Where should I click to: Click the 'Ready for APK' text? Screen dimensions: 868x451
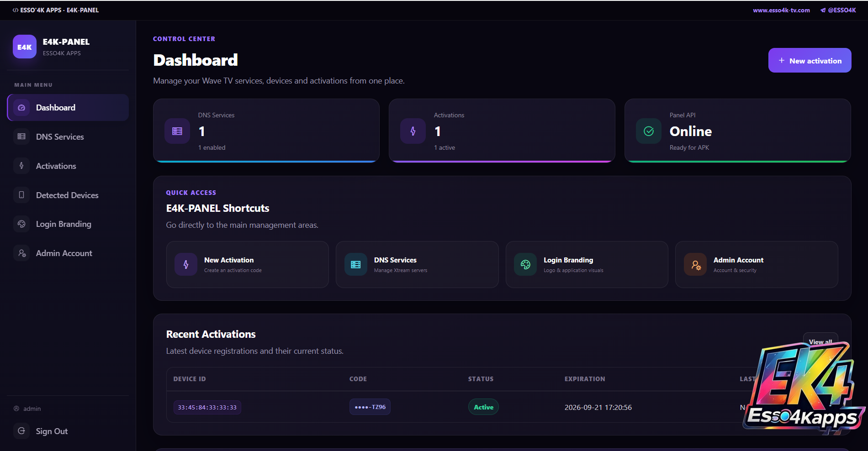(689, 147)
